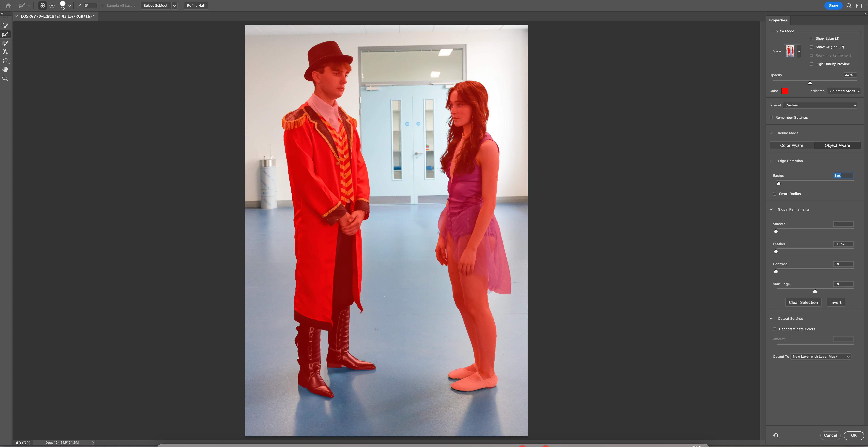
Task: Switch to Object Aware refine mode
Action: pyautogui.click(x=837, y=145)
